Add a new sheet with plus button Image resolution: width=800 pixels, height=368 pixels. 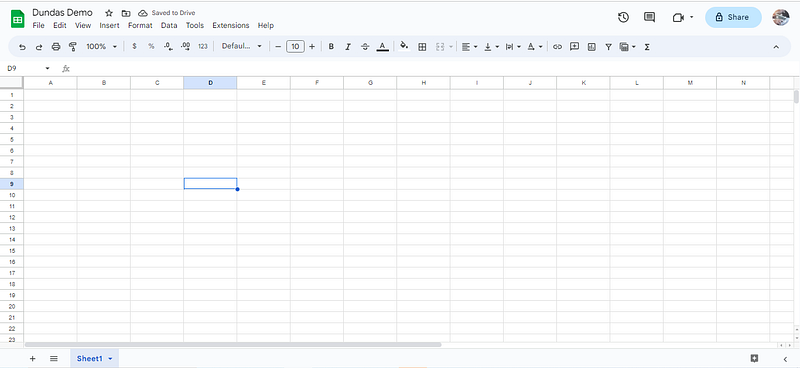tap(33, 359)
